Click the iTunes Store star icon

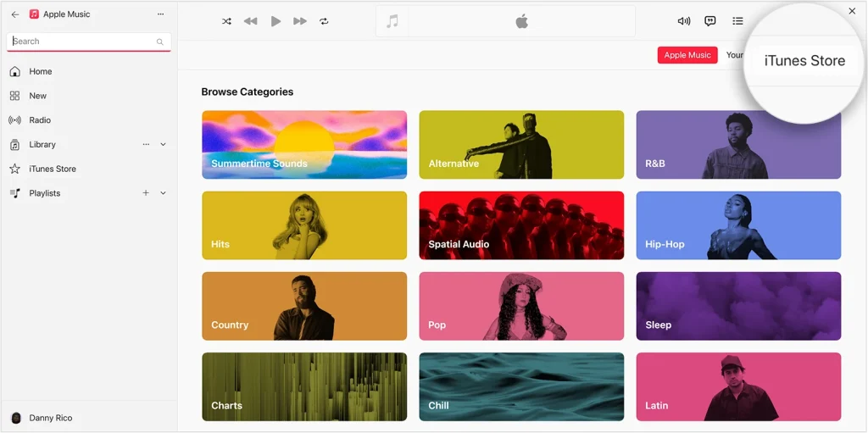(x=15, y=169)
